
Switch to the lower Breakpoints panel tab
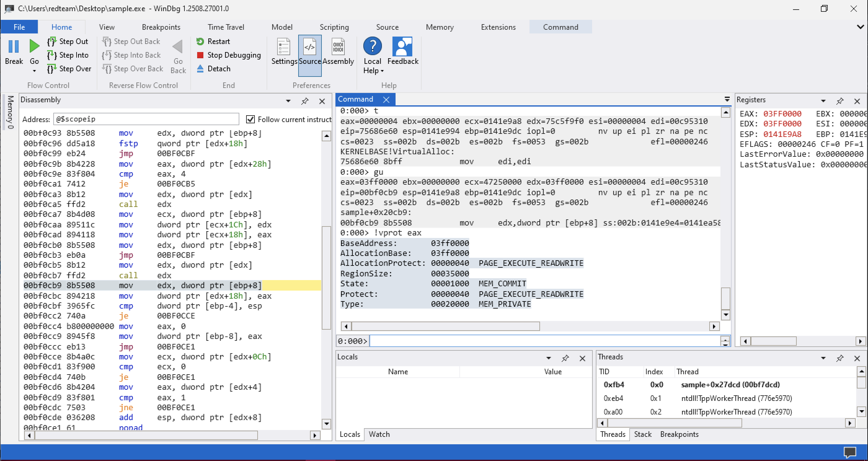point(679,434)
